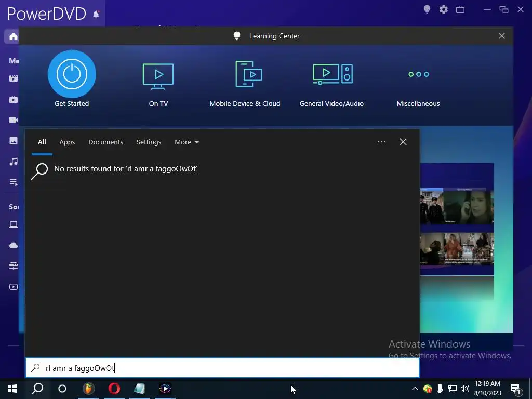Open lower thumbnail row in preview
Image resolution: width=532 pixels, height=399 pixels.
(457, 249)
